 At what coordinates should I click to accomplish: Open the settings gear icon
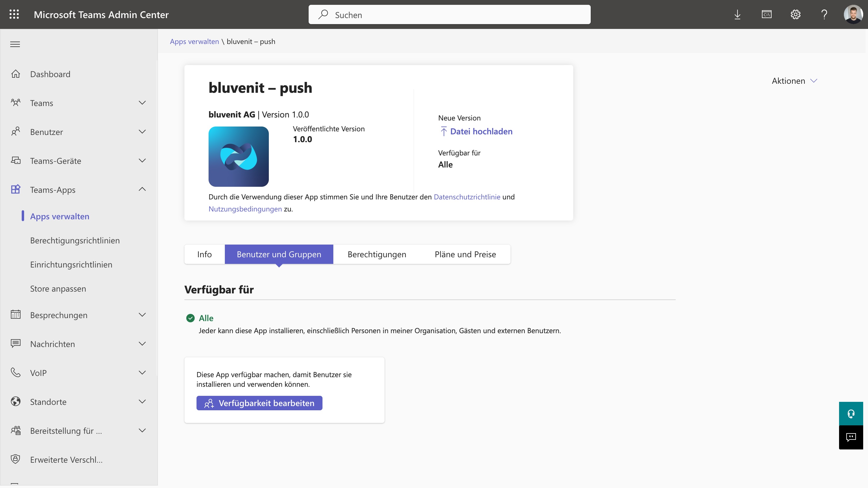(x=796, y=14)
